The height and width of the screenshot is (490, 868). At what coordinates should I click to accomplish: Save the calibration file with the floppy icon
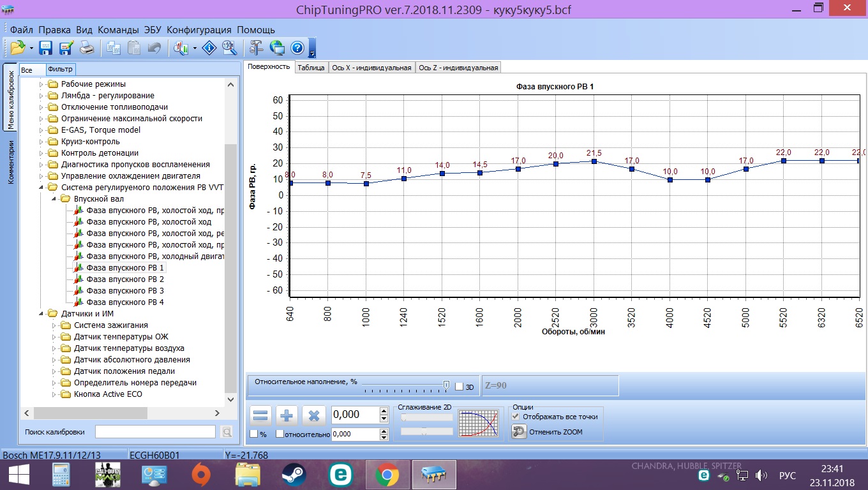45,48
